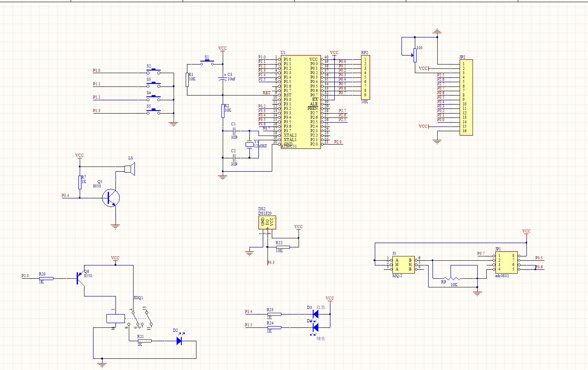This screenshot has width=588, height=370.
Task: Select the Q5 8050 transistor symbol
Action: click(x=111, y=198)
